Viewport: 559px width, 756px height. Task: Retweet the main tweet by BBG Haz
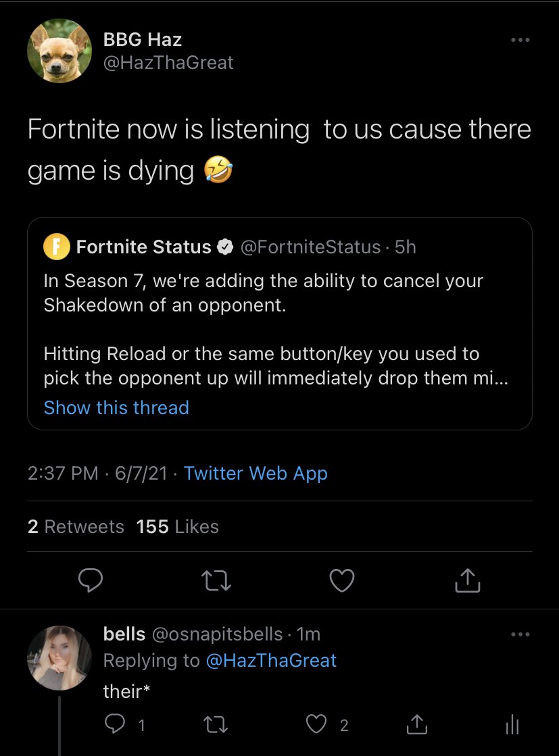pos(216,580)
